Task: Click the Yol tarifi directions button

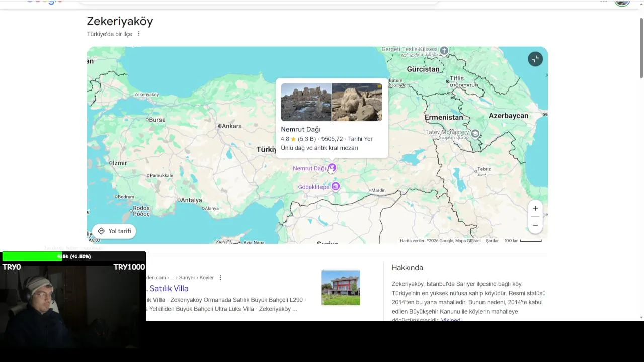Action: (x=114, y=231)
